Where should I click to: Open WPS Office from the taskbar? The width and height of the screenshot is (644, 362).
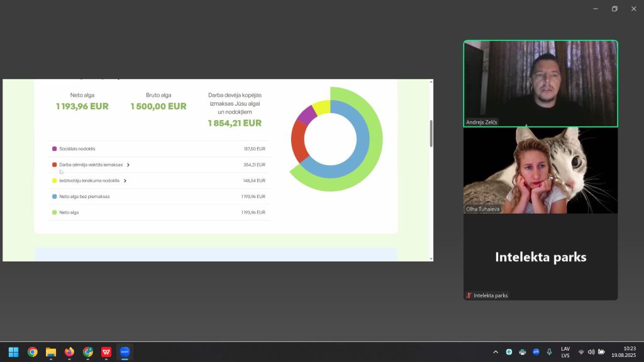[106, 352]
